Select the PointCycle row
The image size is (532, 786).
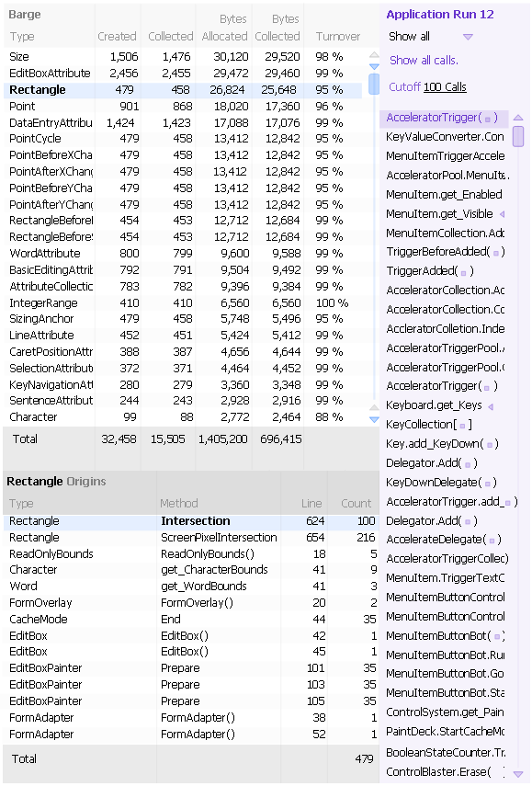[x=183, y=139]
